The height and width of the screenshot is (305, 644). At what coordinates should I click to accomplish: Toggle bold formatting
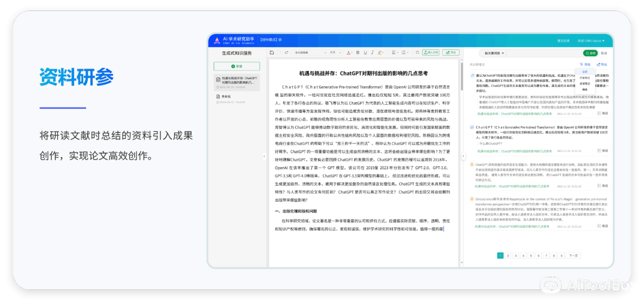358,53
